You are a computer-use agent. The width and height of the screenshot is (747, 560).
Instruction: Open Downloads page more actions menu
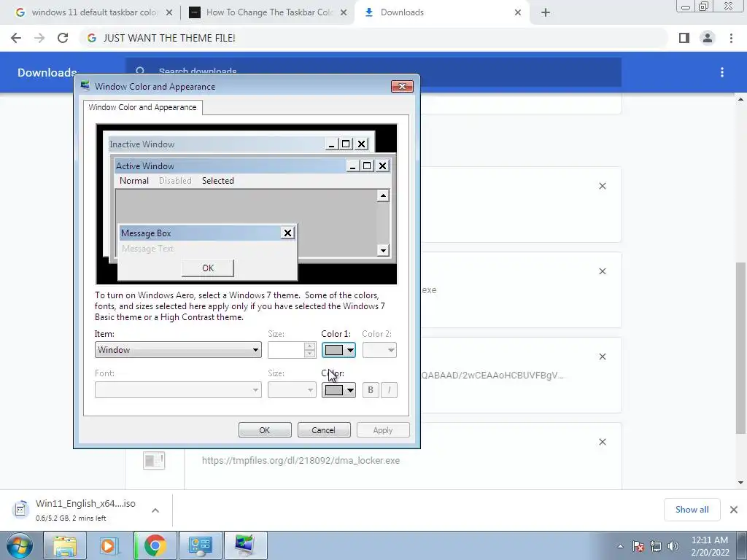point(722,72)
